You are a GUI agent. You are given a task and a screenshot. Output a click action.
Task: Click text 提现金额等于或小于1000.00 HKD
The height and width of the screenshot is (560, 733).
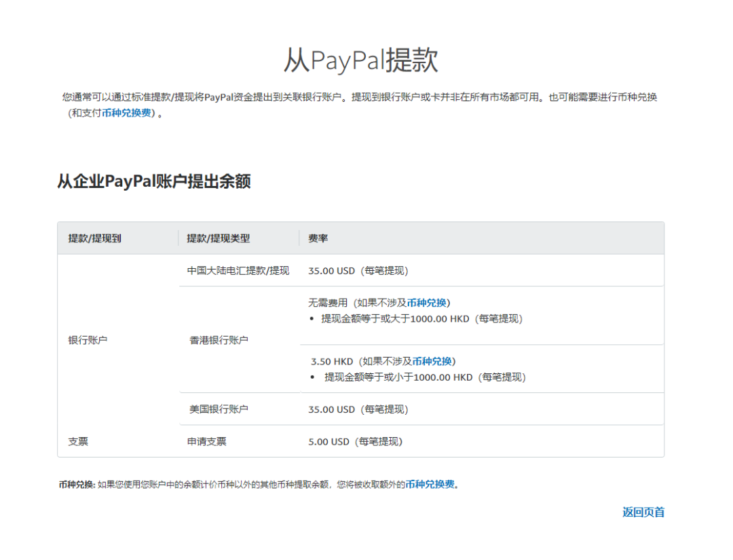(398, 377)
